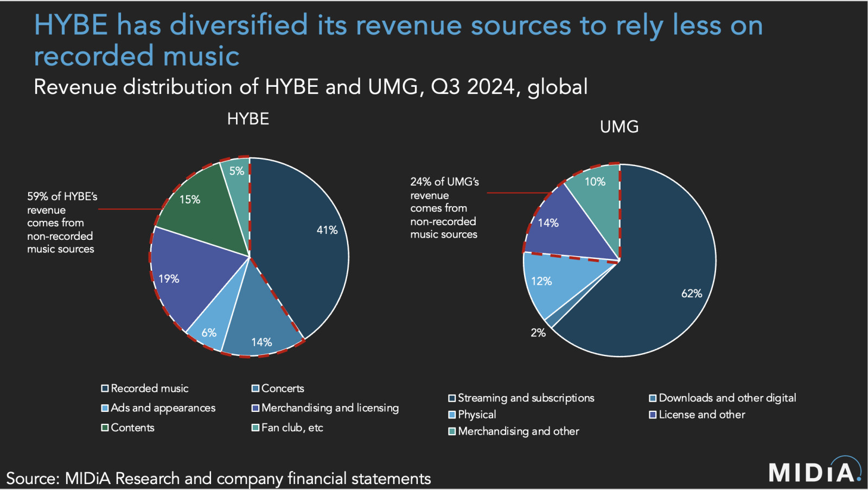Viewport: 868px width, 490px height.
Task: Click the 'Fan club, etc' legend label
Action: (292, 428)
